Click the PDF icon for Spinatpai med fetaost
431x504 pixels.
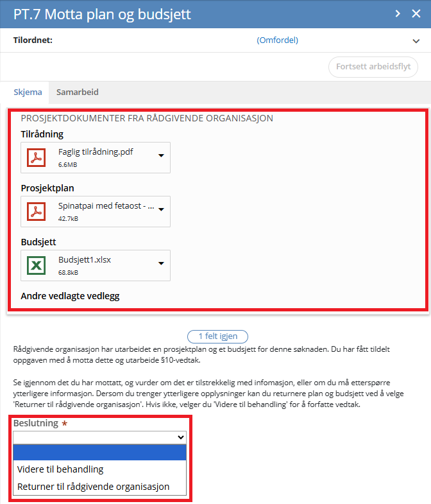point(37,211)
